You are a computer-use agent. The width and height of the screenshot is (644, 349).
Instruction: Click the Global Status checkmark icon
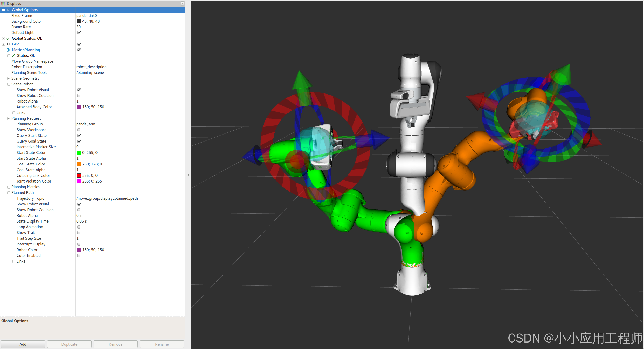[8, 38]
